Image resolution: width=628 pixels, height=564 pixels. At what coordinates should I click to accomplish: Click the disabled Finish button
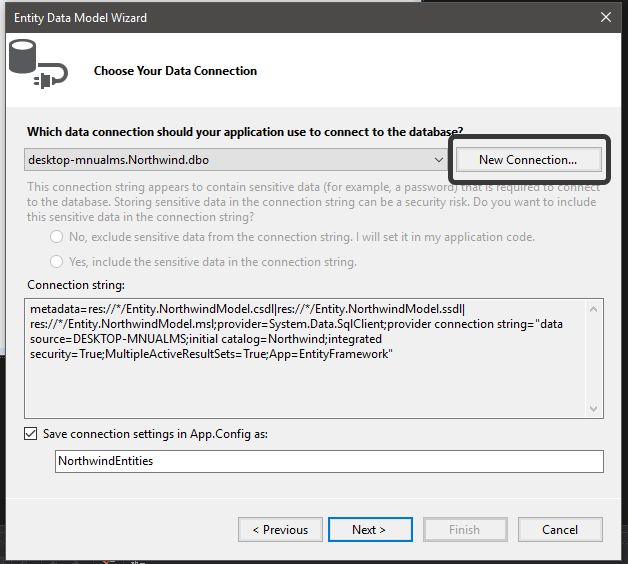(x=465, y=530)
